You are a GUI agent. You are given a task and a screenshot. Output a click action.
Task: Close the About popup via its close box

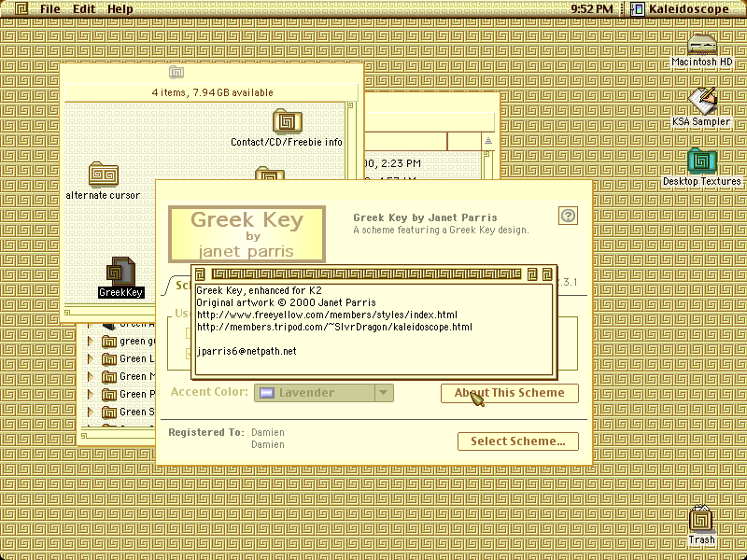click(200, 273)
